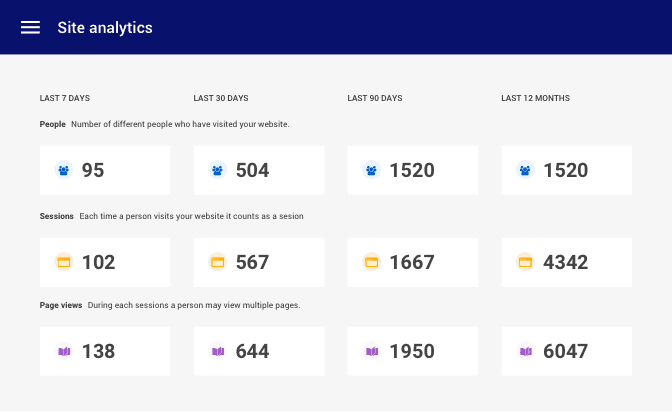Select the Last 12 Months column header

535,98
